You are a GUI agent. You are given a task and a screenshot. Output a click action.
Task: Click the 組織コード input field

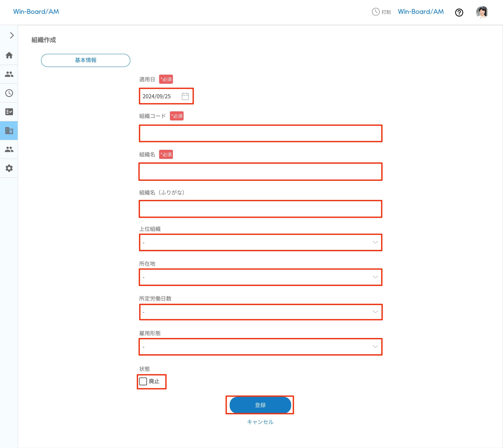pos(260,133)
